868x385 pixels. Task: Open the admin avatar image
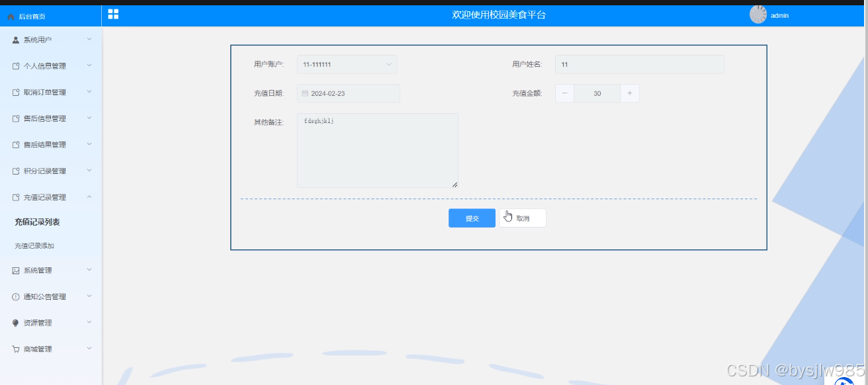758,15
